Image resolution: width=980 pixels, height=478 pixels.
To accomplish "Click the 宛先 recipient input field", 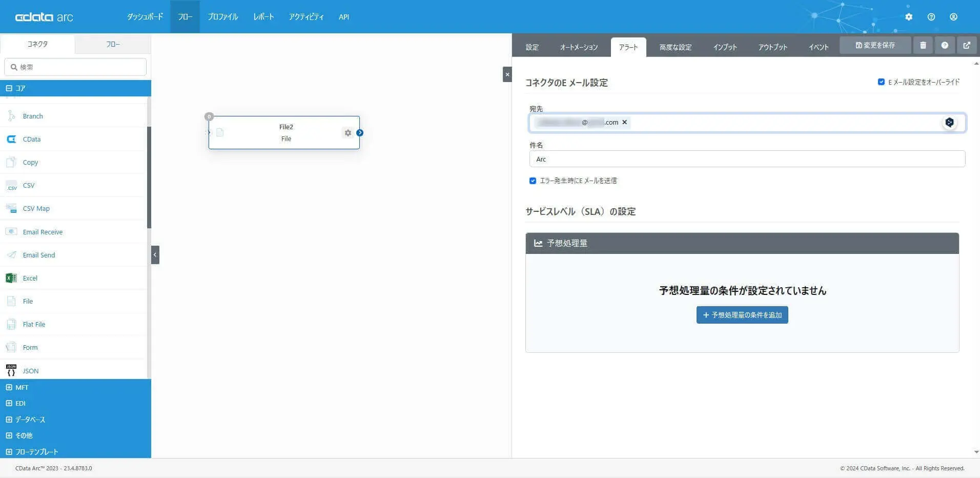I will click(747, 123).
